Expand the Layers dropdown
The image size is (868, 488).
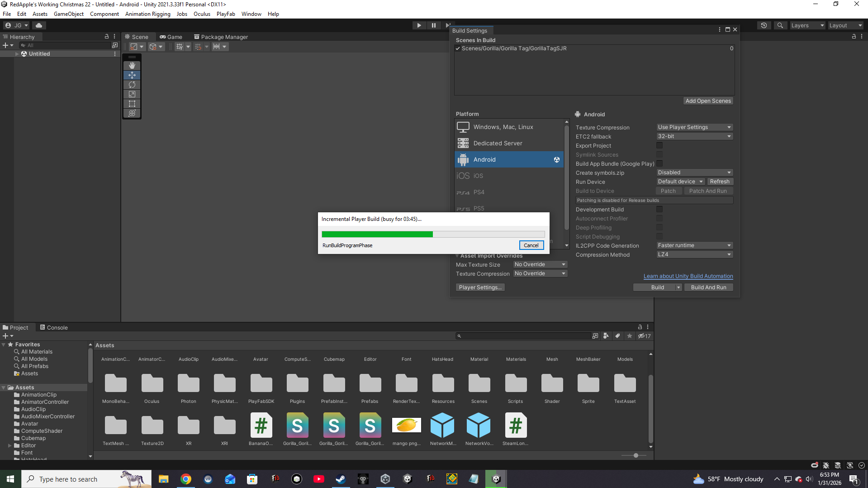pos(807,25)
